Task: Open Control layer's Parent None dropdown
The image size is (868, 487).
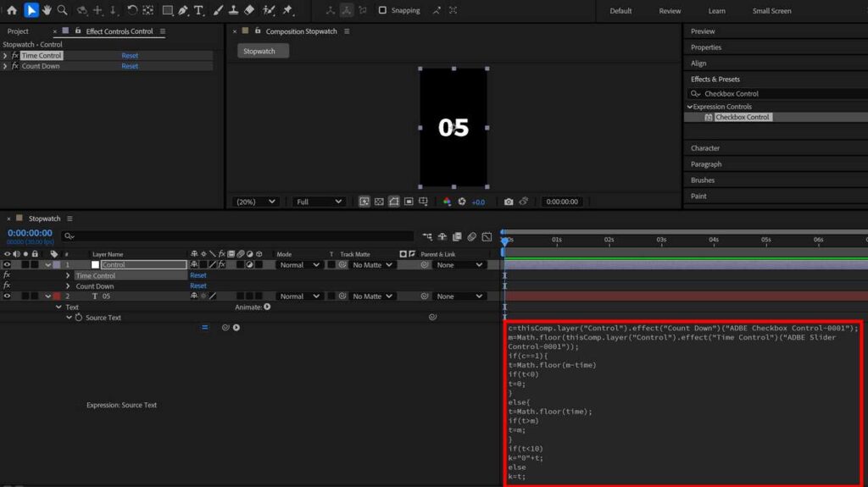Action: [x=459, y=264]
